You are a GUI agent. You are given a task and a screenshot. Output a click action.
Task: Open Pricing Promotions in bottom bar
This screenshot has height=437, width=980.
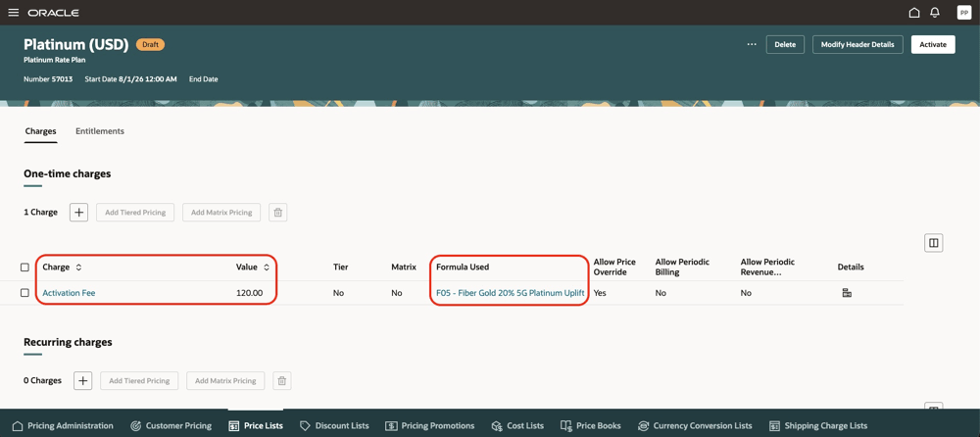(x=430, y=425)
